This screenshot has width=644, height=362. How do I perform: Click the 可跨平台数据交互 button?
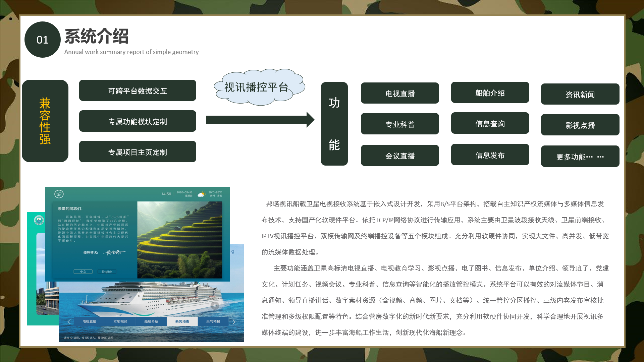coord(138,90)
